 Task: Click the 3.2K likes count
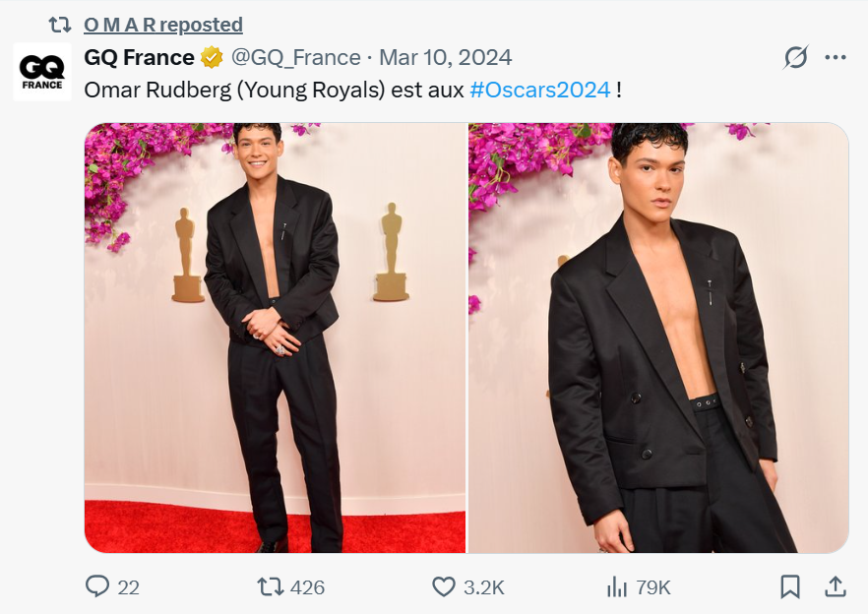coord(483,587)
